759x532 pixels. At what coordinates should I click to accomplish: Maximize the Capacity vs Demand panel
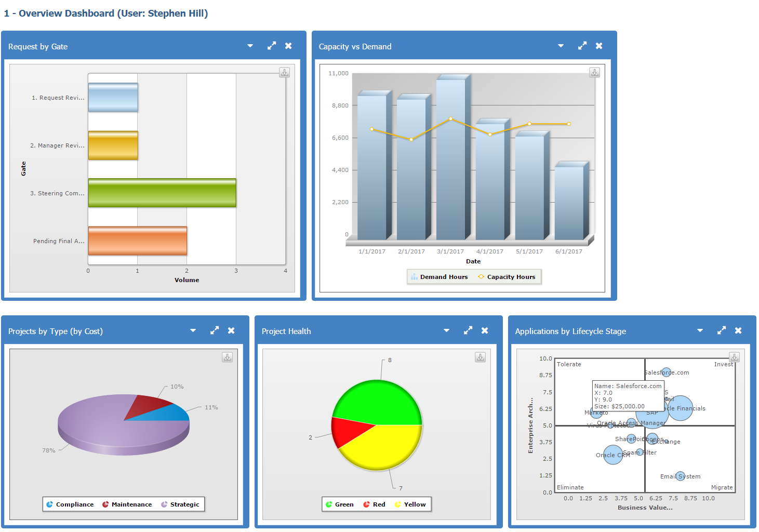[582, 46]
